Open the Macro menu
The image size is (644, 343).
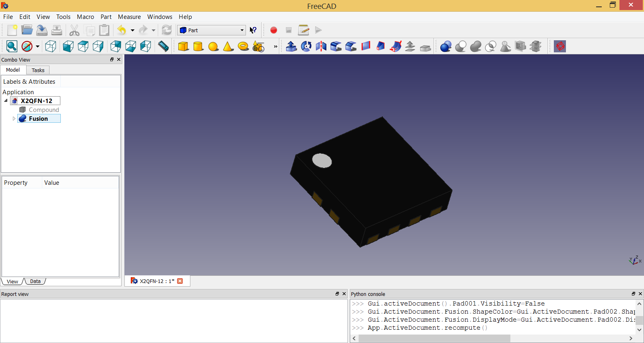(x=85, y=17)
